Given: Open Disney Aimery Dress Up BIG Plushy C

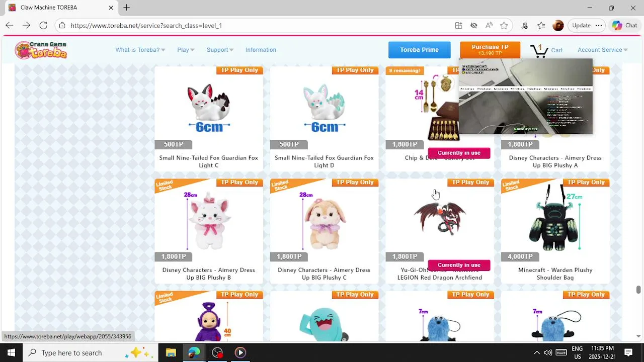Looking at the screenshot, I should coord(324,274).
